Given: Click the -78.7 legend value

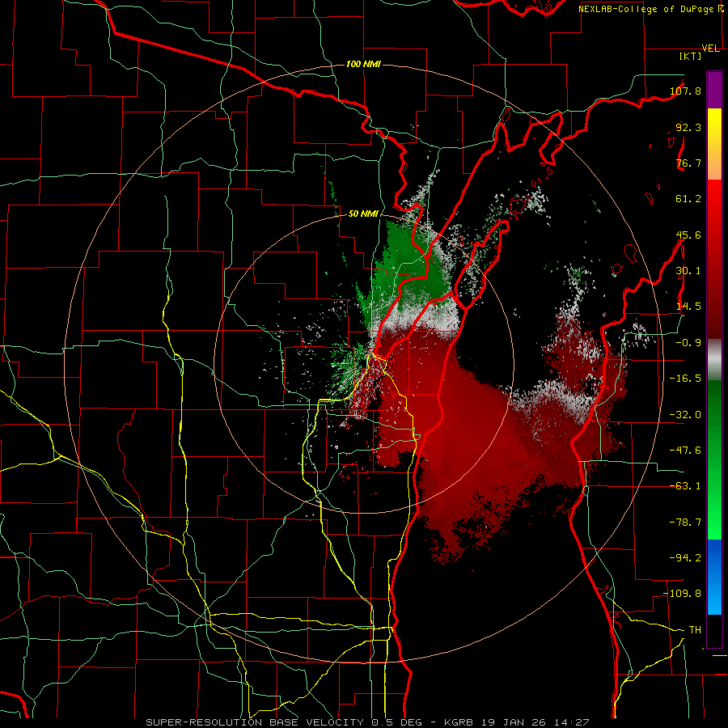Looking at the screenshot, I should point(685,523).
